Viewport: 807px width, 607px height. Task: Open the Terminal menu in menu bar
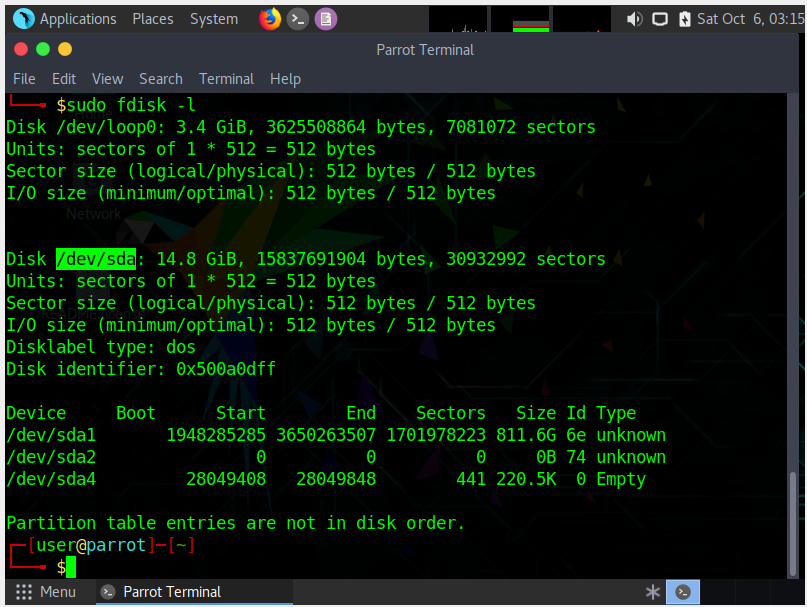pyautogui.click(x=226, y=79)
